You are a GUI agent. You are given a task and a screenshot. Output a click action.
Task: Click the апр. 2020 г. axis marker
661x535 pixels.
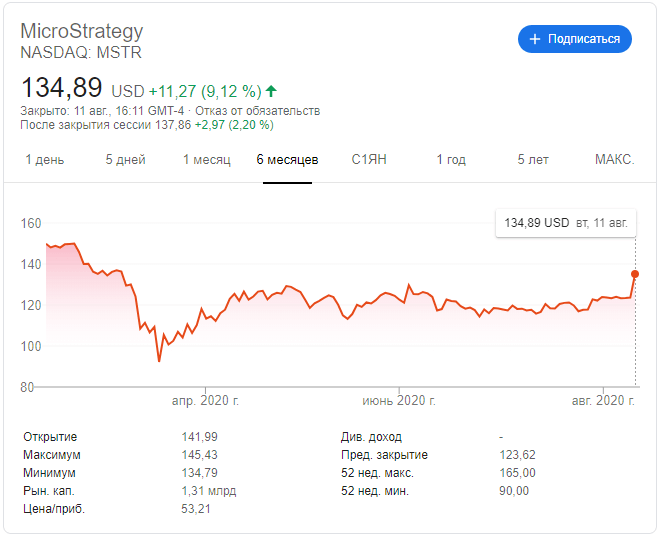tap(205, 400)
